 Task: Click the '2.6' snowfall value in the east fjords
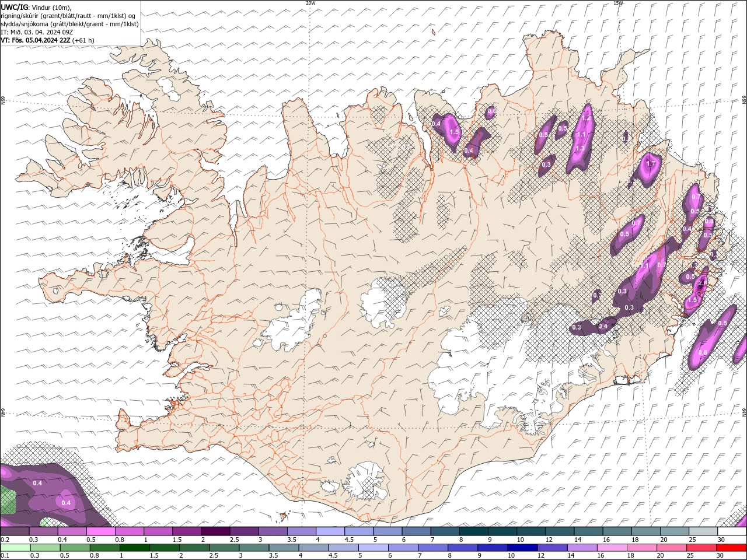pos(703,283)
